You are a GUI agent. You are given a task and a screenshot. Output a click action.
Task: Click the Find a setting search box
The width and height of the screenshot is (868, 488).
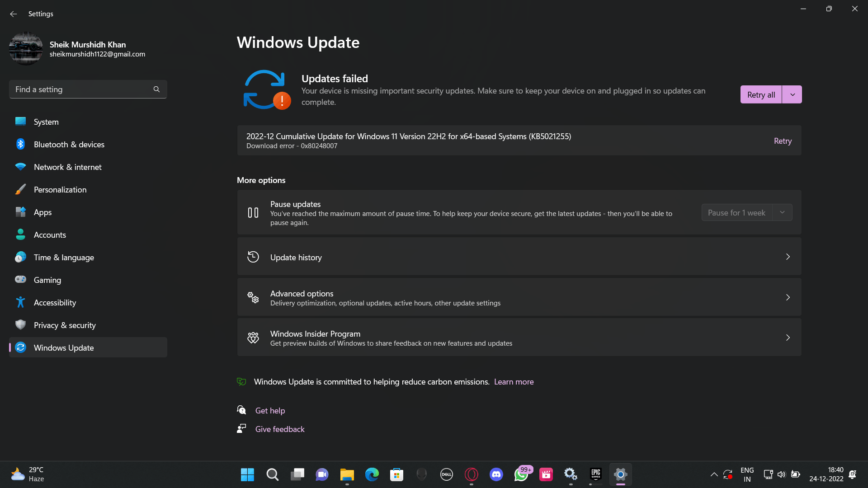pos(88,89)
